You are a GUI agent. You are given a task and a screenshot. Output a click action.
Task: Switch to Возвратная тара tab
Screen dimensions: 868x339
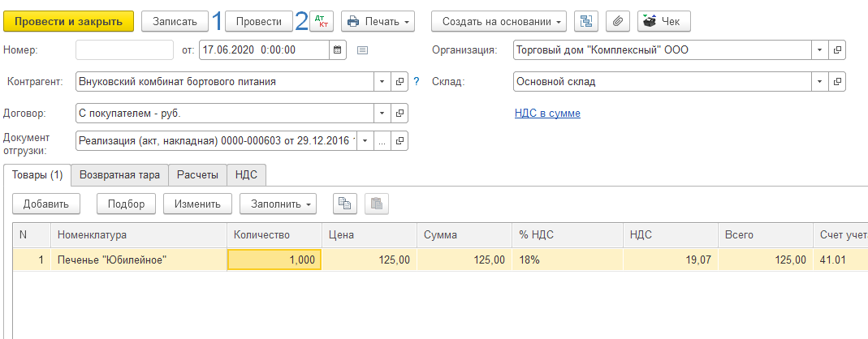[x=119, y=174]
